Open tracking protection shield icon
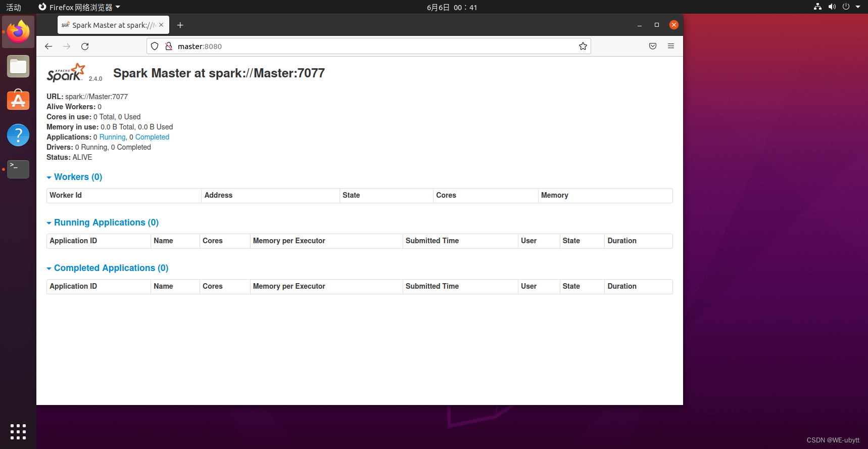This screenshot has width=868, height=449. coord(155,46)
